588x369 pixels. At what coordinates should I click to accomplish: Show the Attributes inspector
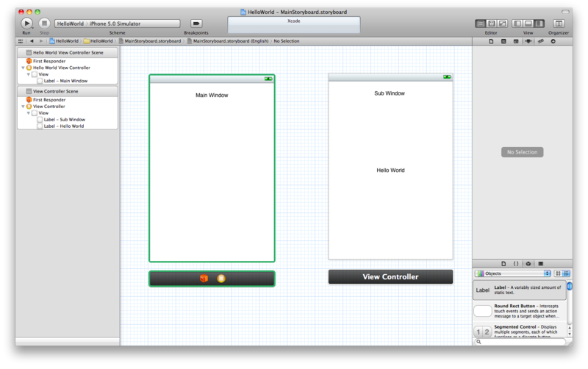(x=528, y=41)
